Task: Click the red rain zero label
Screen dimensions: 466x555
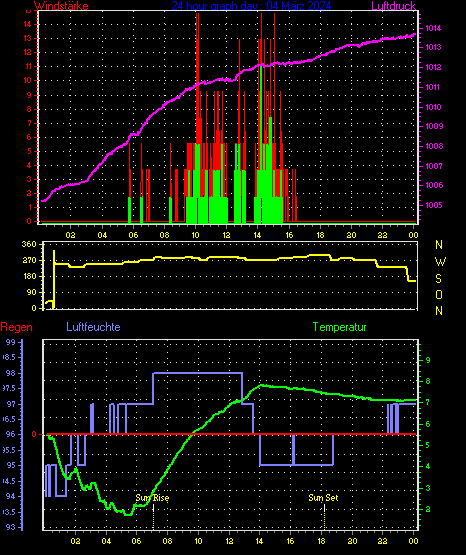Action: (x=34, y=434)
